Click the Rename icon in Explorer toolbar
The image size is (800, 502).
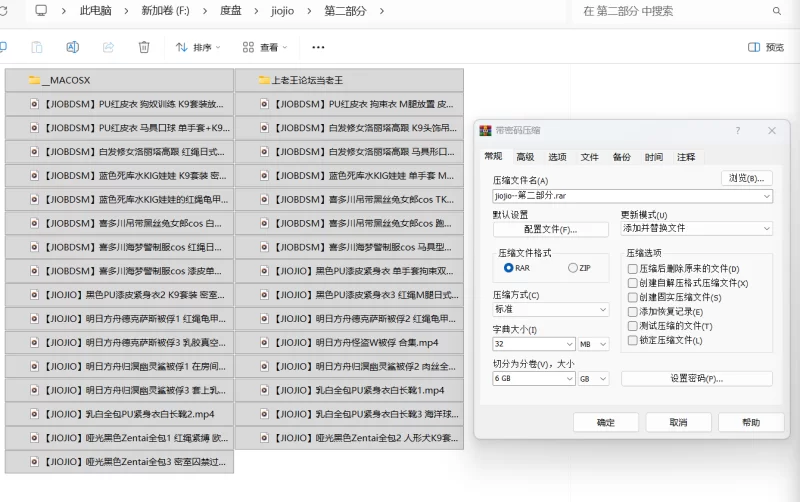72,47
